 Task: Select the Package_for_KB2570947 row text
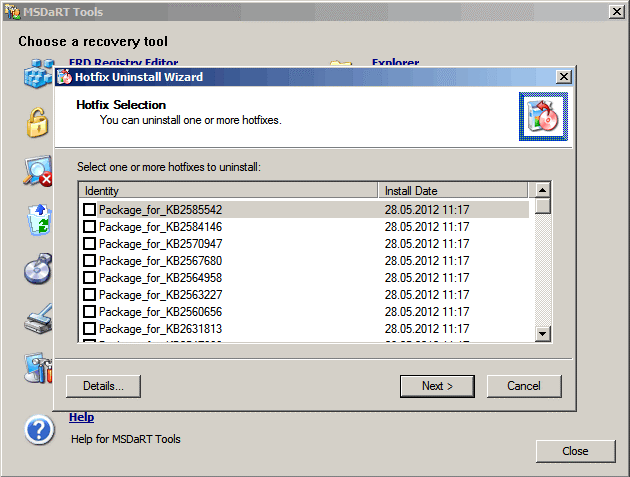coord(160,244)
